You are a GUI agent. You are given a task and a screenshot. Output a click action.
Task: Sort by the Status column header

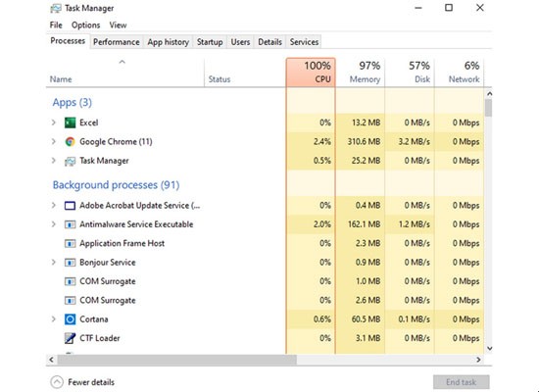tap(245, 73)
